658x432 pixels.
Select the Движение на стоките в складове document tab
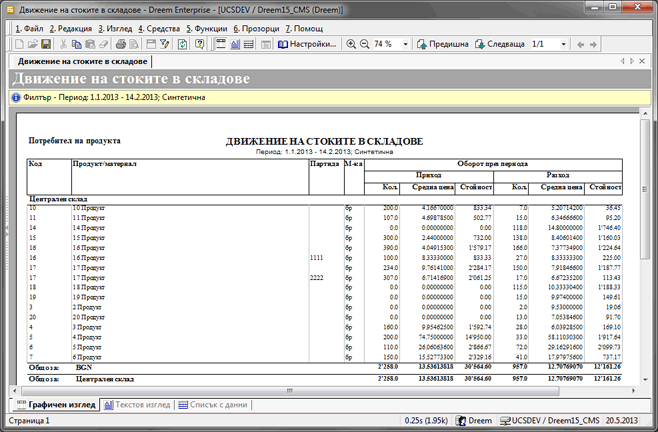point(82,61)
